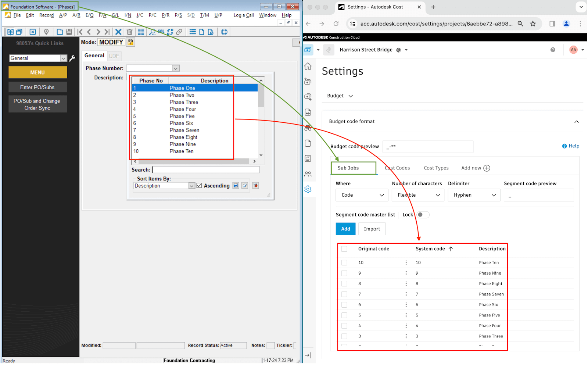Click the life ring help icon in Foundation toolbar

point(224,32)
